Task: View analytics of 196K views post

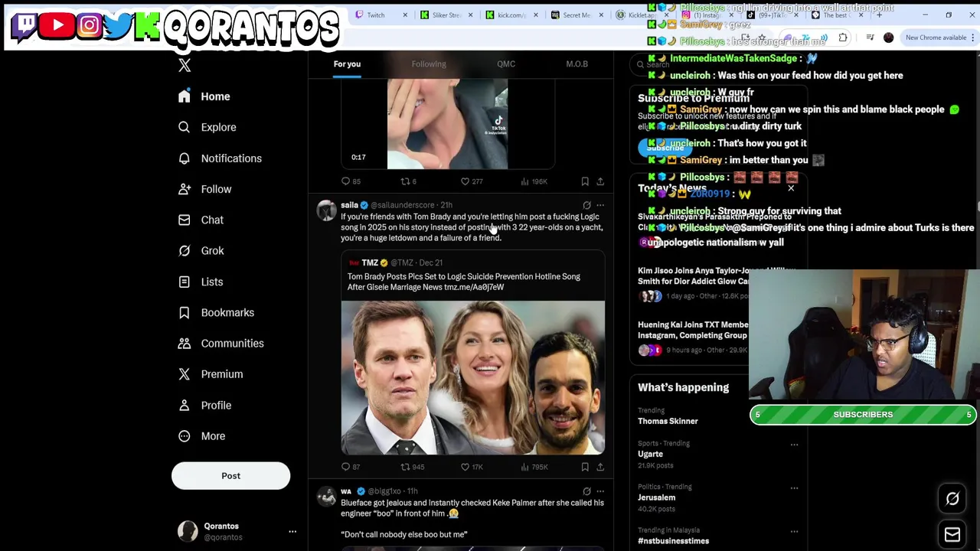Action: coord(534,181)
